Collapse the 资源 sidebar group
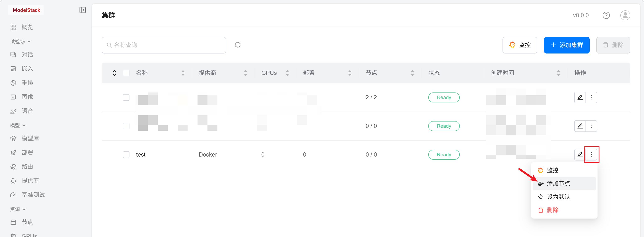The height and width of the screenshot is (237, 644). point(18,209)
